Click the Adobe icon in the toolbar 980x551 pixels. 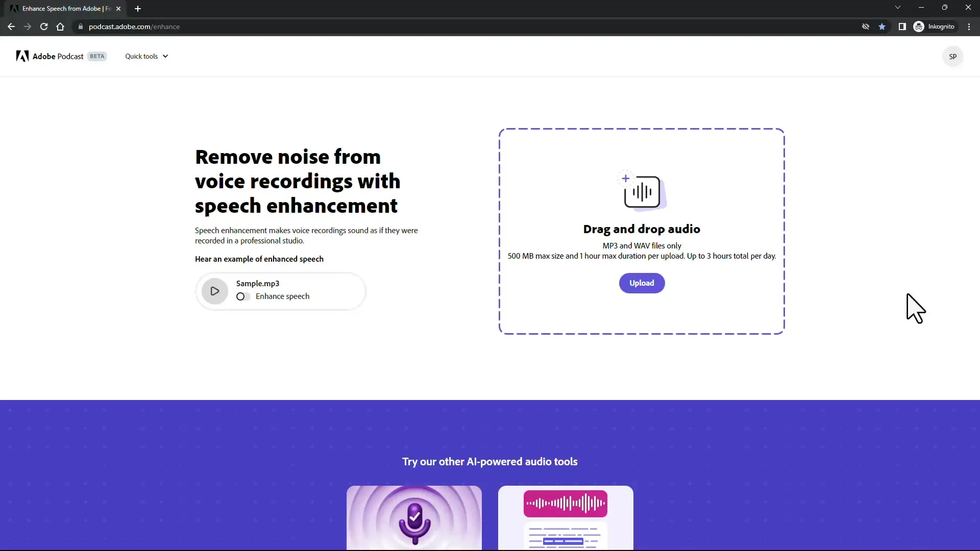click(22, 56)
